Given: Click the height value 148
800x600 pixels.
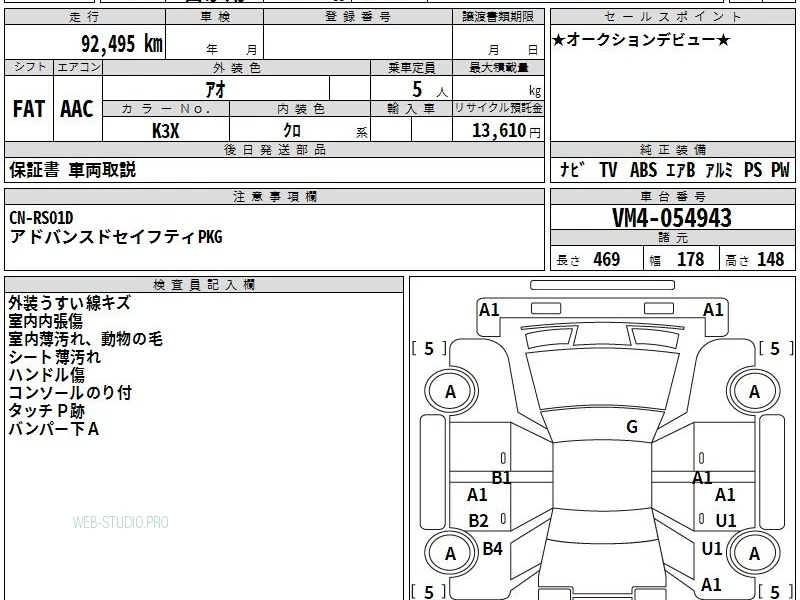Looking at the screenshot, I should point(770,259).
